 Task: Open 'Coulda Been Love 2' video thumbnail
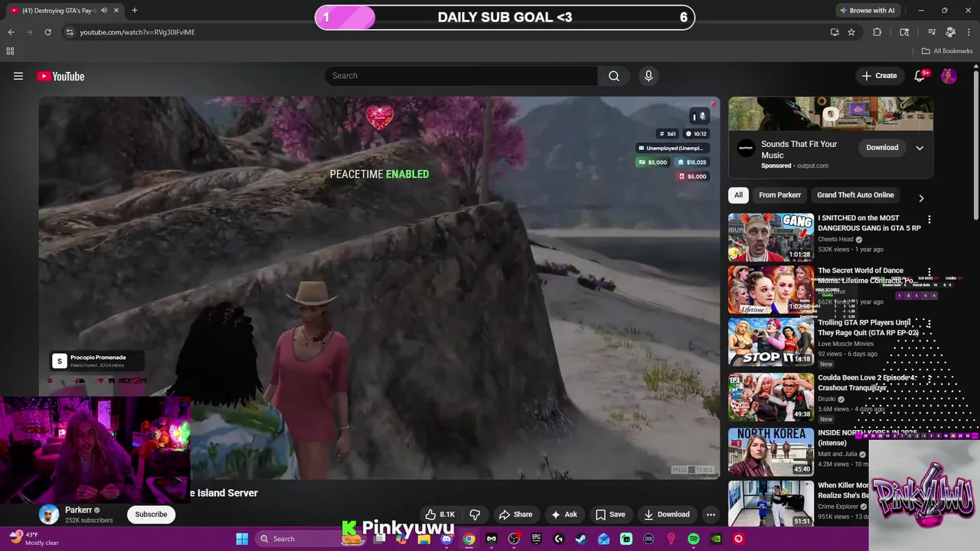coord(771,396)
